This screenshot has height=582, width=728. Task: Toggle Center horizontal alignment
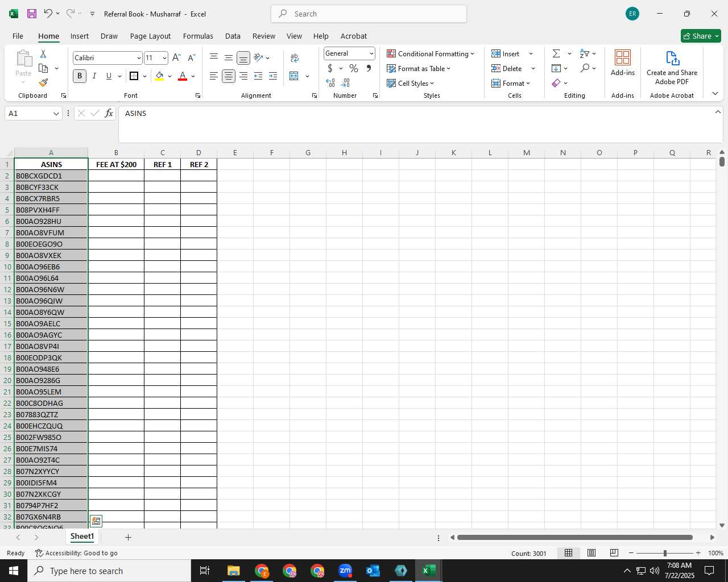coord(229,76)
